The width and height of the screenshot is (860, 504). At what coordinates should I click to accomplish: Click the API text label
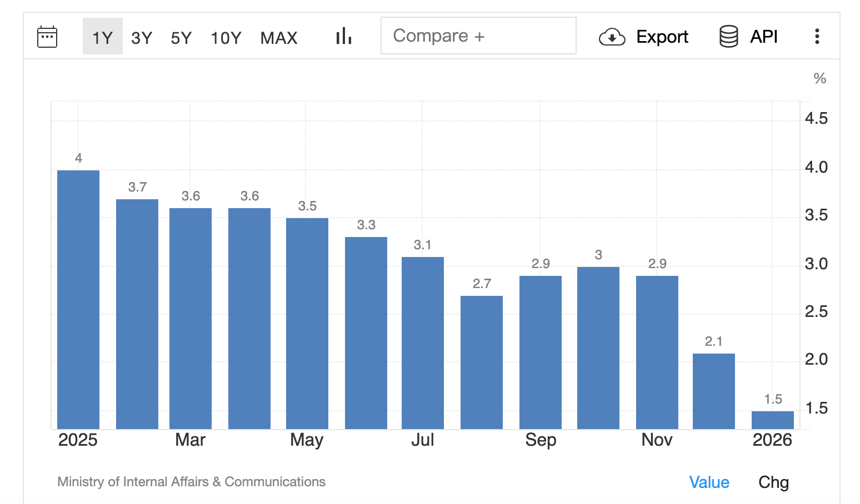(764, 37)
